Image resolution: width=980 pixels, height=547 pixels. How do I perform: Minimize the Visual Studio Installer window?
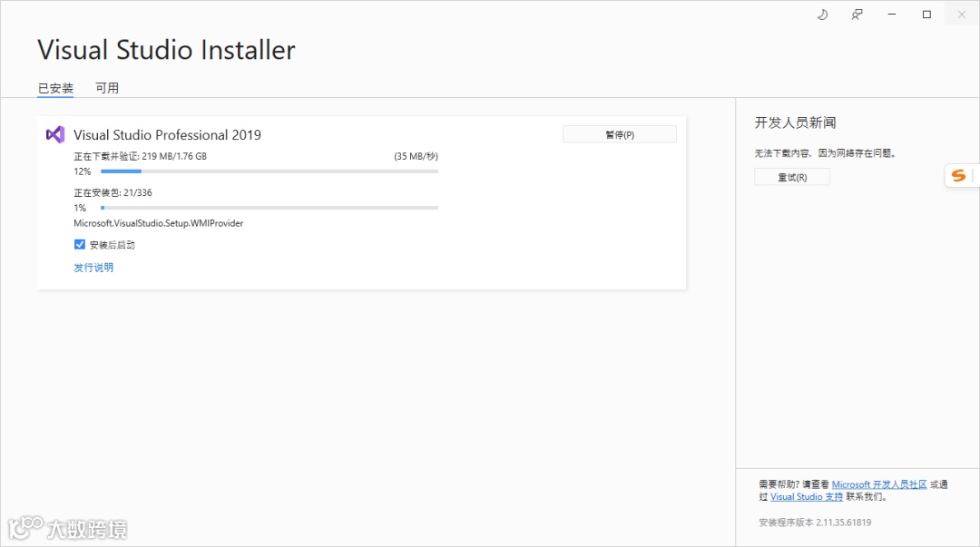click(892, 15)
